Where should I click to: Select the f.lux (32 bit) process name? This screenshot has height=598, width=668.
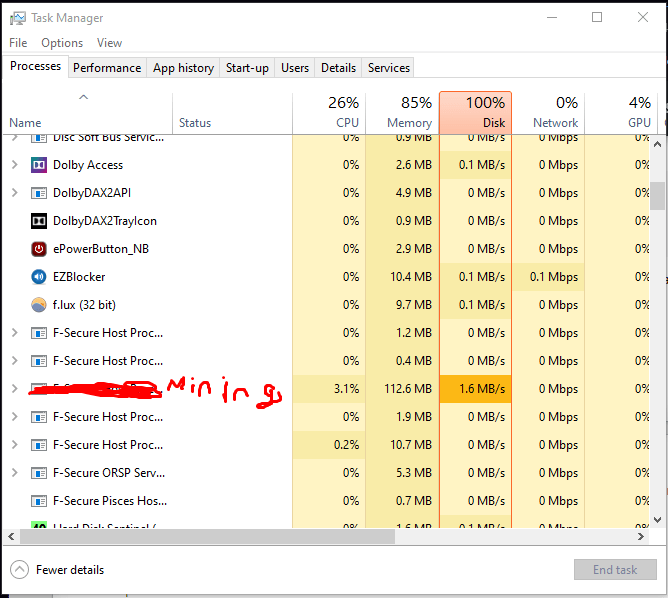coord(84,305)
